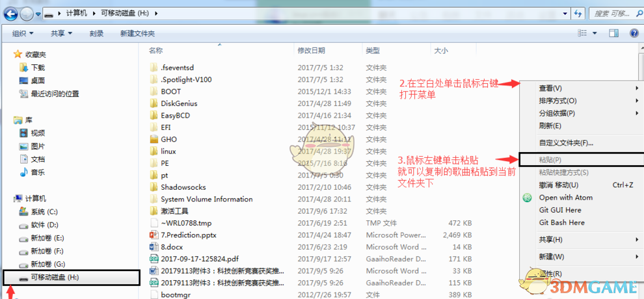Click the Forward navigation arrow button
Screen dimensions: 644x299
pyautogui.click(x=26, y=14)
